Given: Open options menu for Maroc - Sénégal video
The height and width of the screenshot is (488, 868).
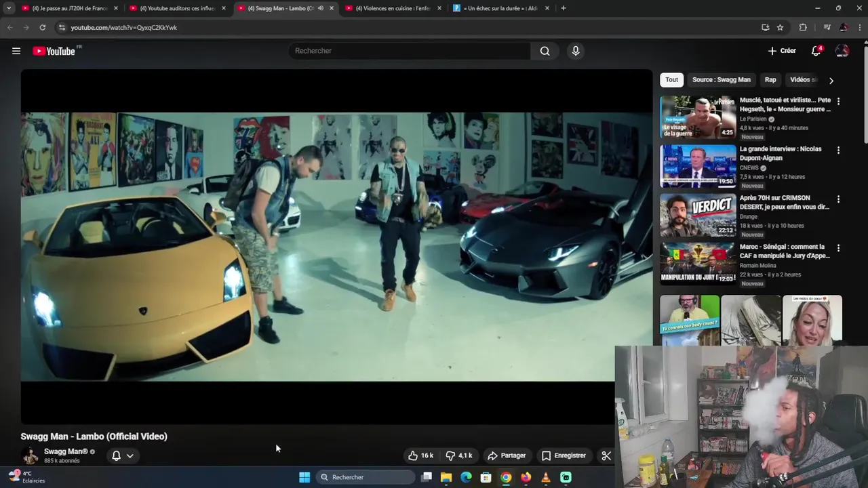Looking at the screenshot, I should click(838, 248).
